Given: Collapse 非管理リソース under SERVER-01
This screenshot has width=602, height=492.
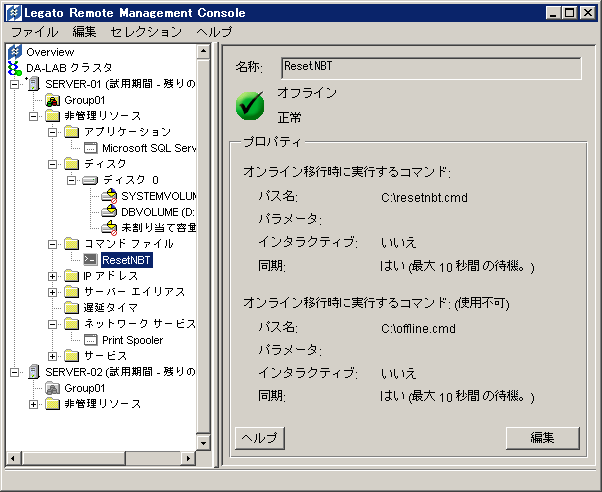Looking at the screenshot, I should (x=33, y=116).
